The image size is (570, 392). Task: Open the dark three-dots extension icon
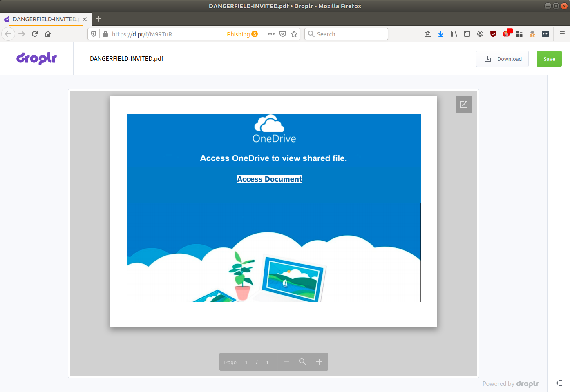click(545, 34)
